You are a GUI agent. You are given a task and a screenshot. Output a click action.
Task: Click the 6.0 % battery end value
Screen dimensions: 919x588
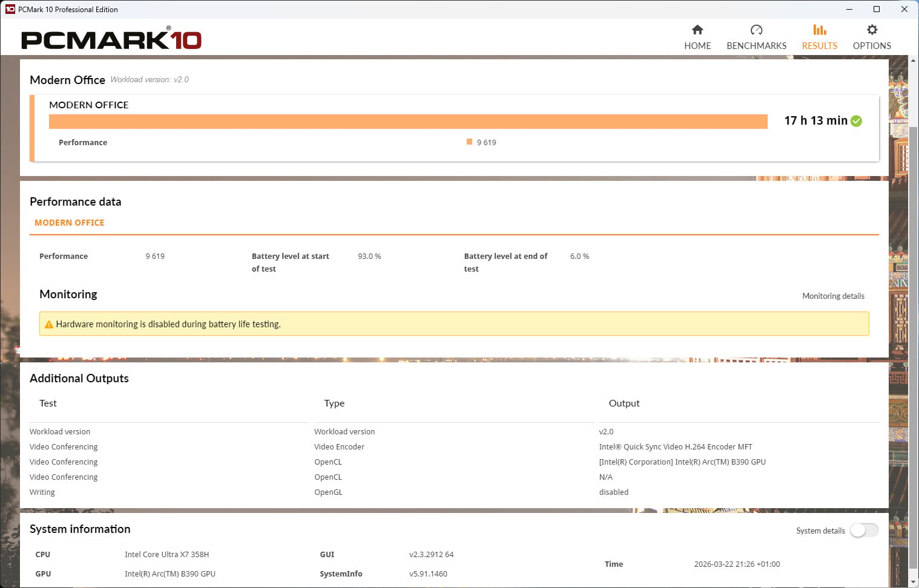579,256
